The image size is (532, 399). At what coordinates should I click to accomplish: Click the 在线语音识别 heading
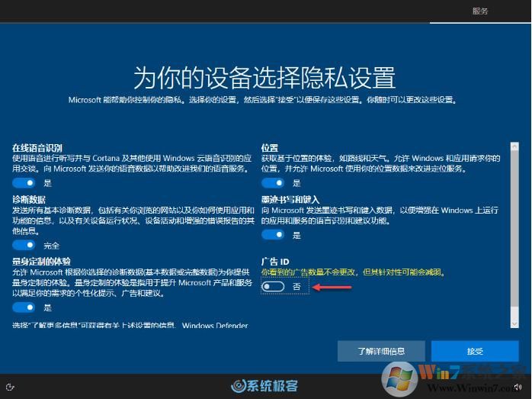coord(37,148)
